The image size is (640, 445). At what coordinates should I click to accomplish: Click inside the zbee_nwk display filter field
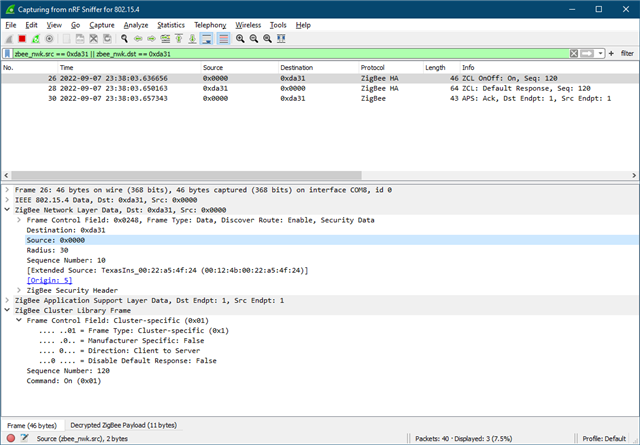click(291, 53)
